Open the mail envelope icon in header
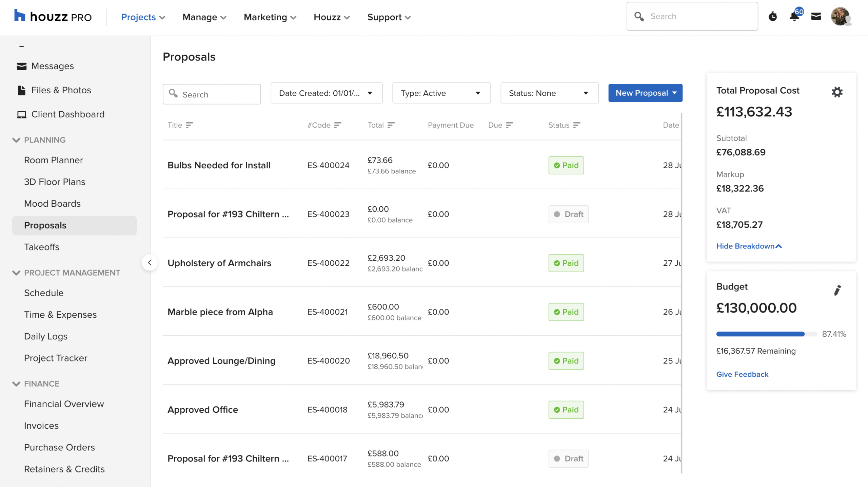 point(816,16)
